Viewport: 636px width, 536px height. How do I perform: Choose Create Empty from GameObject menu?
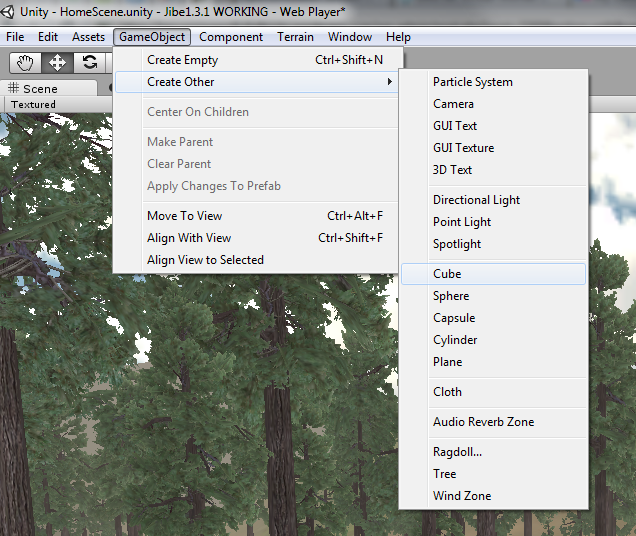[182, 60]
